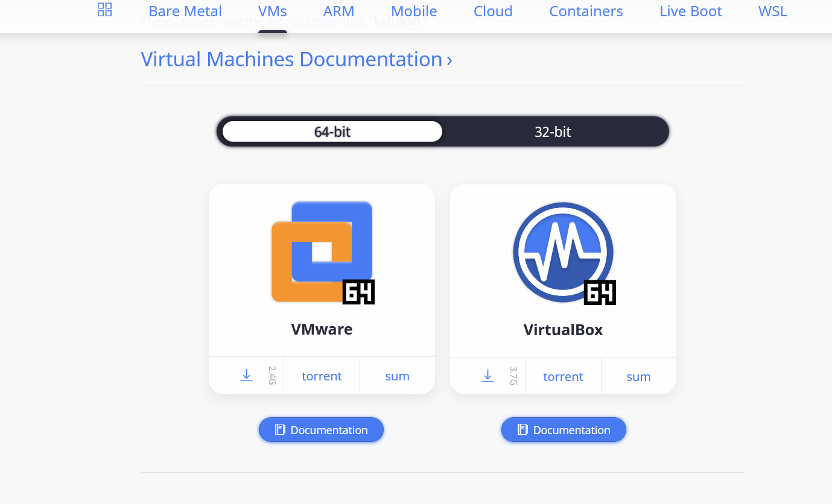This screenshot has height=504, width=832.
Task: Open the ARM downloads section
Action: coord(339,11)
